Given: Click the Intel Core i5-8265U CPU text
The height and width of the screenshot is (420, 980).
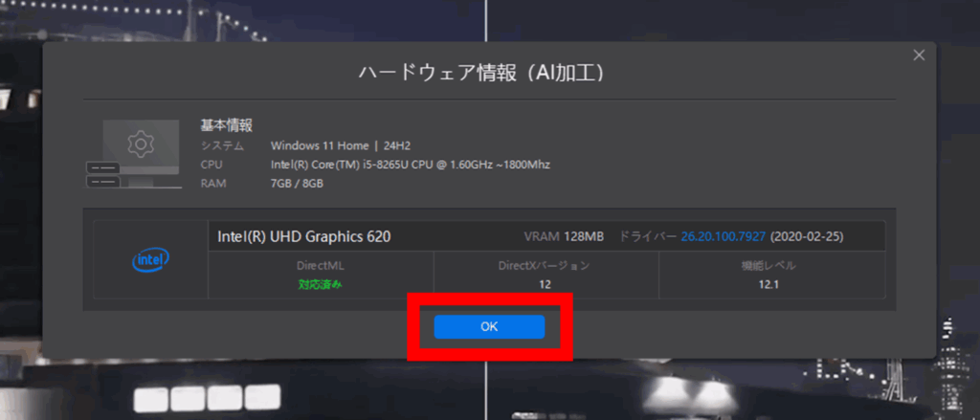Looking at the screenshot, I should tap(410, 165).
